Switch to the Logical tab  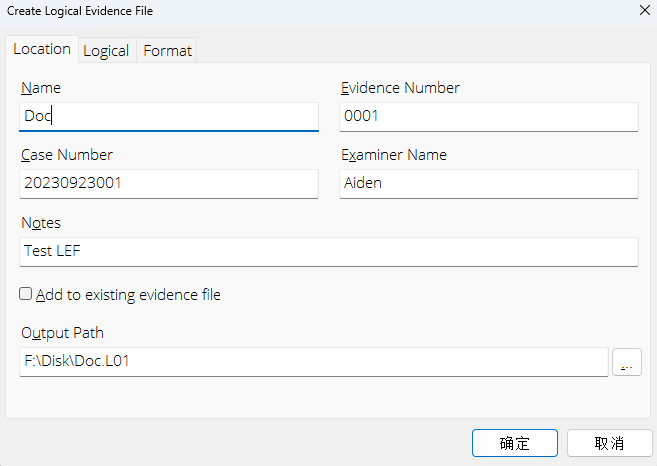point(106,50)
